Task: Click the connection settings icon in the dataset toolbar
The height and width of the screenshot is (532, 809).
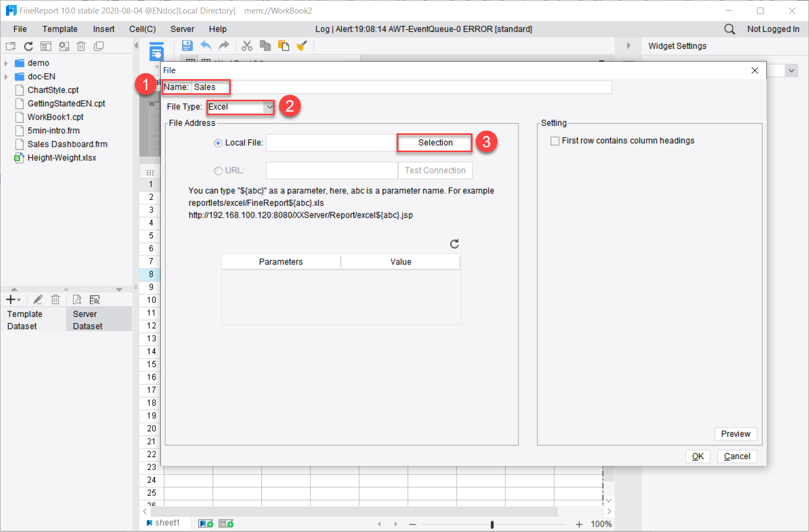Action: point(95,300)
